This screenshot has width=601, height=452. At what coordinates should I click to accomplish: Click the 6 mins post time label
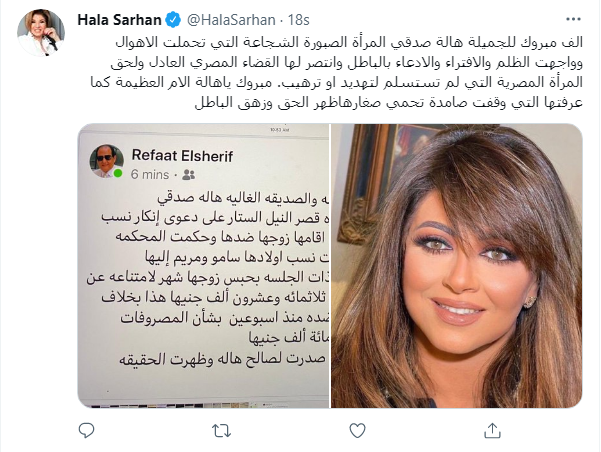coord(150,174)
